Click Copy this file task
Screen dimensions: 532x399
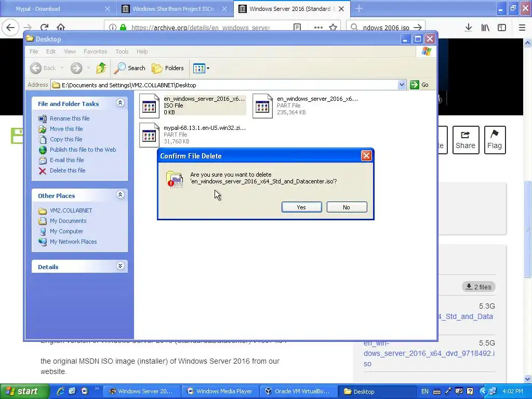(66, 139)
